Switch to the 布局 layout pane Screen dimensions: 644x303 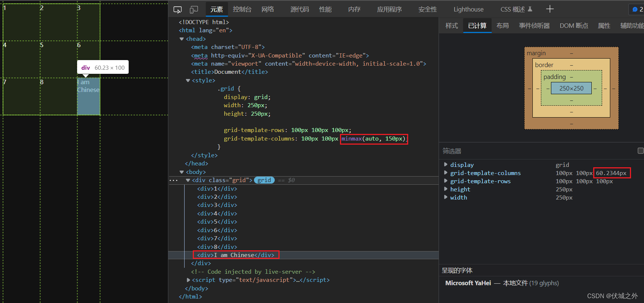503,26
